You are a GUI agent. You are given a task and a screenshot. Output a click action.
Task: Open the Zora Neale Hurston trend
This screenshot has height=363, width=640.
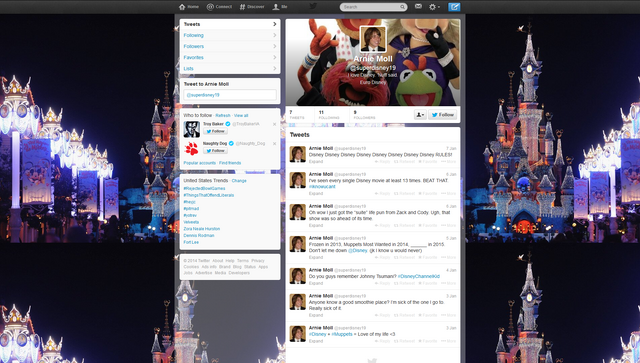pos(202,229)
